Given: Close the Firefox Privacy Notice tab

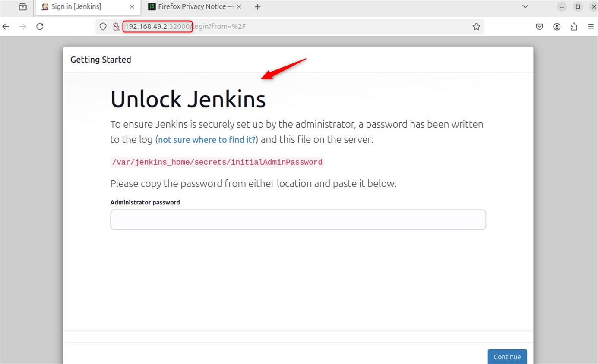Looking at the screenshot, I should [239, 7].
